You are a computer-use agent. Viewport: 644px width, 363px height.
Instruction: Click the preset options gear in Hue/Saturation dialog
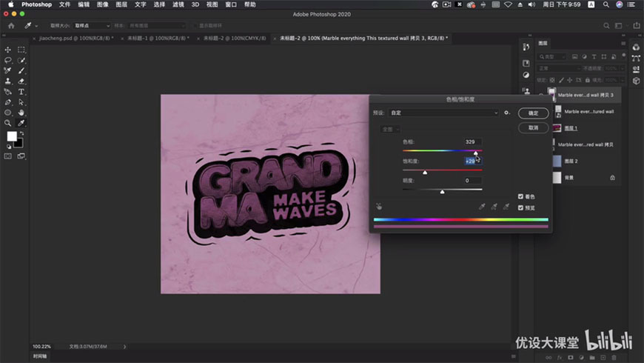click(507, 113)
